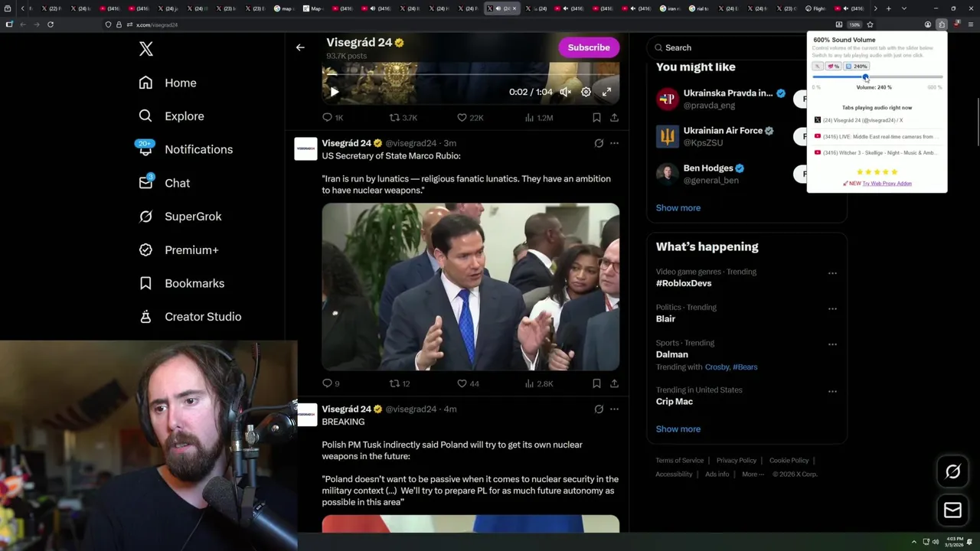View analytics of 1.2M views post
Screen dimensions: 980x551
539,118
